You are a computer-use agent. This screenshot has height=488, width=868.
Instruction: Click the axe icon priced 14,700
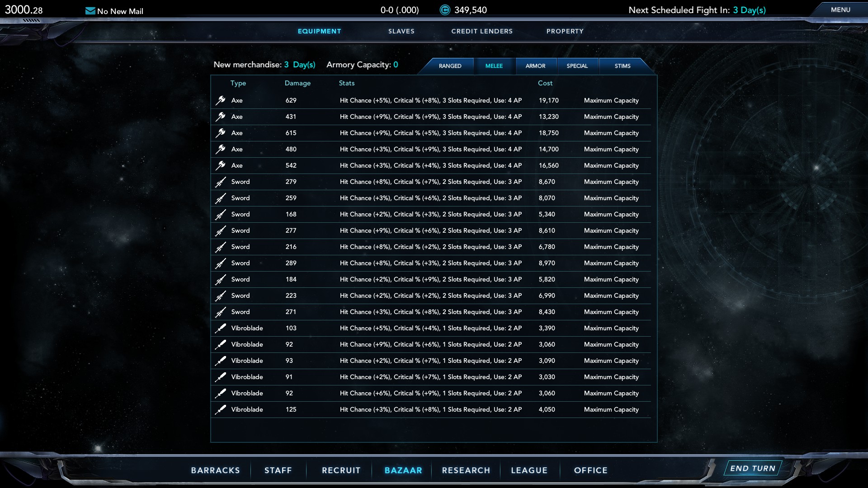220,149
